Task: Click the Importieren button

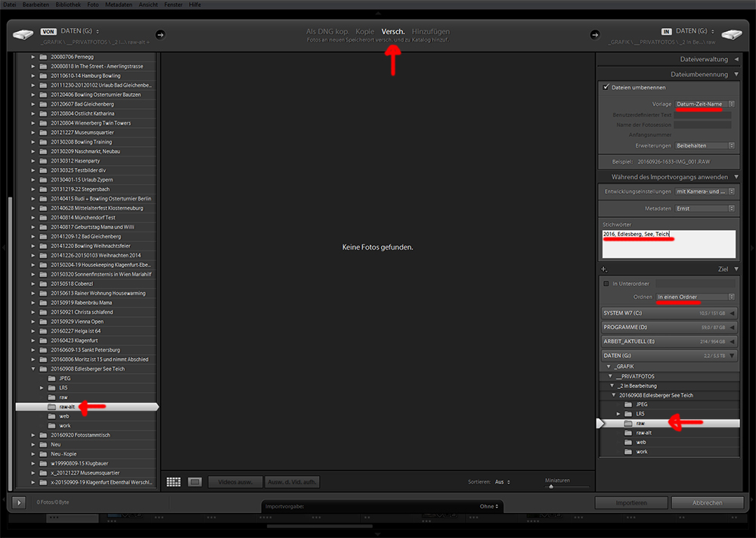Action: click(631, 502)
